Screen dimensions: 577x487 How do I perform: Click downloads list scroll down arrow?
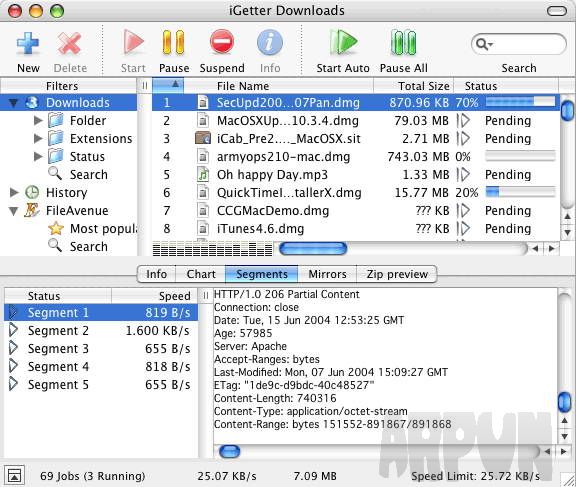(567, 232)
